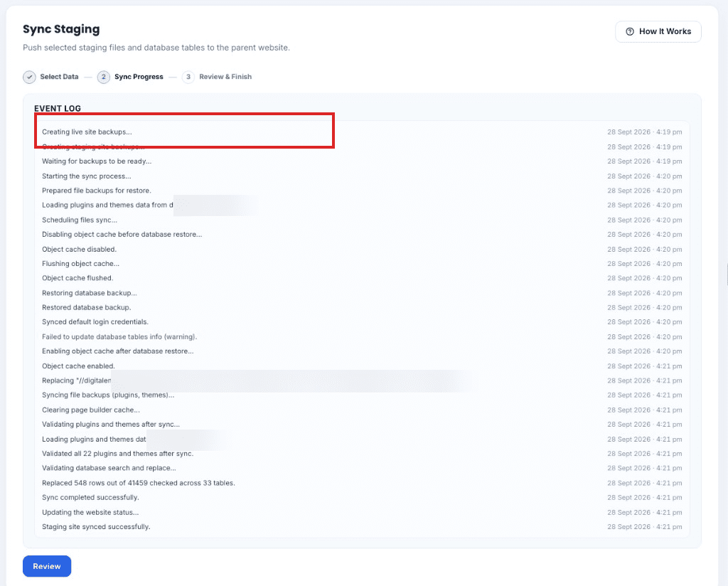Click 'Disabling object cache before database restore...'

point(122,234)
